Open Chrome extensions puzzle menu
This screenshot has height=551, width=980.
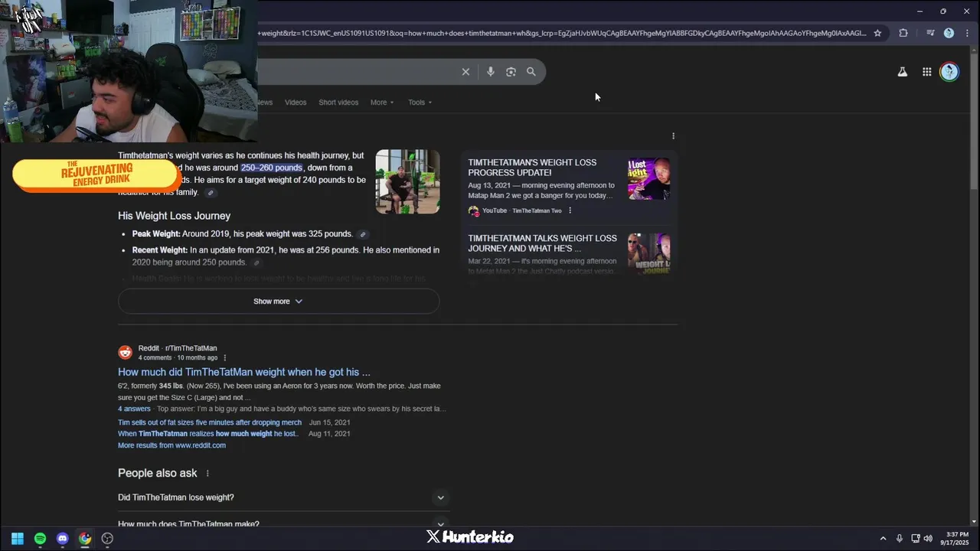pos(903,33)
